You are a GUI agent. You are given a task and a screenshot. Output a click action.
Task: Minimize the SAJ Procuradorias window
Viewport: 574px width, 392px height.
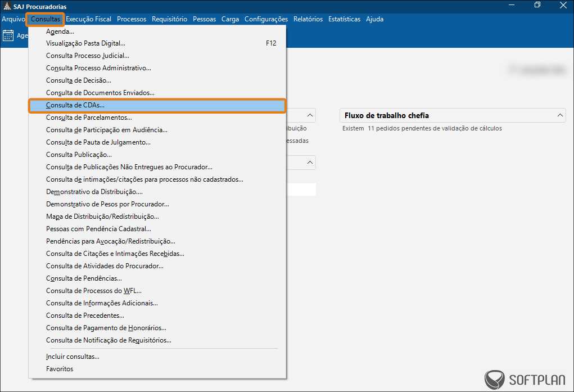click(512, 5)
